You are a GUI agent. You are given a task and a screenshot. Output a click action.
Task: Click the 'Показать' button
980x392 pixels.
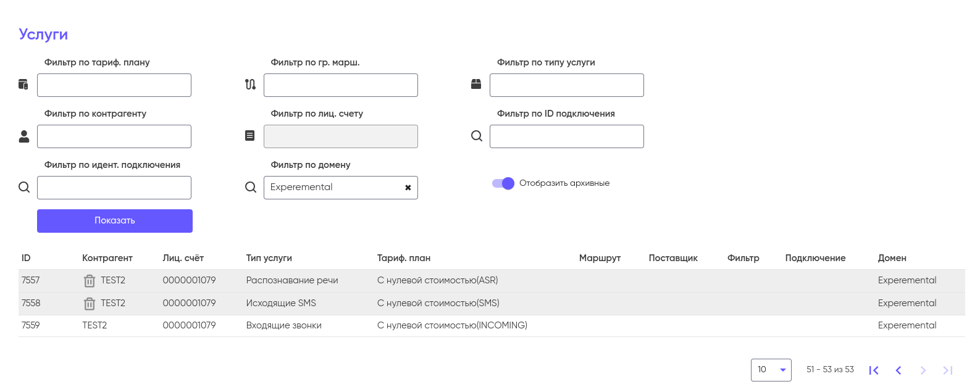click(115, 221)
